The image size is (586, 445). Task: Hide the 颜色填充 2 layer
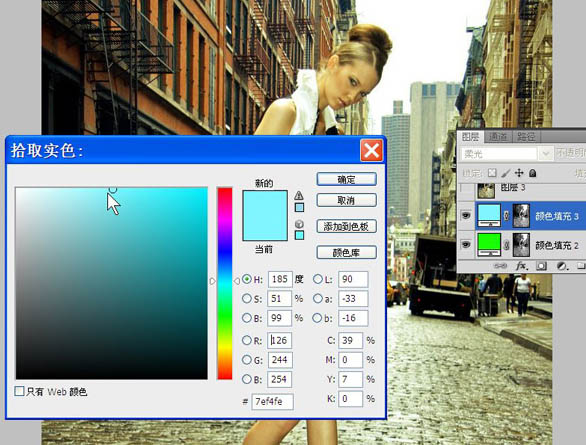[x=466, y=245]
